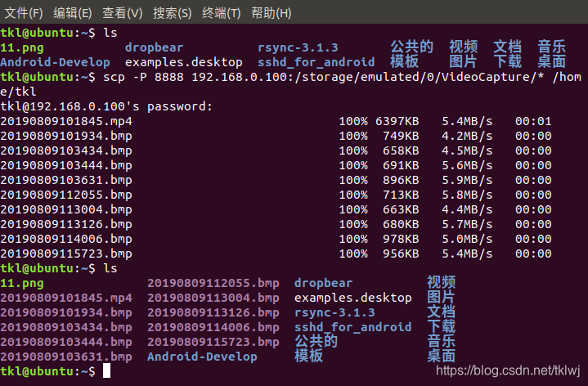Click the terminal cursor block at the last prompt
This screenshot has width=588, height=386.
tap(106, 370)
